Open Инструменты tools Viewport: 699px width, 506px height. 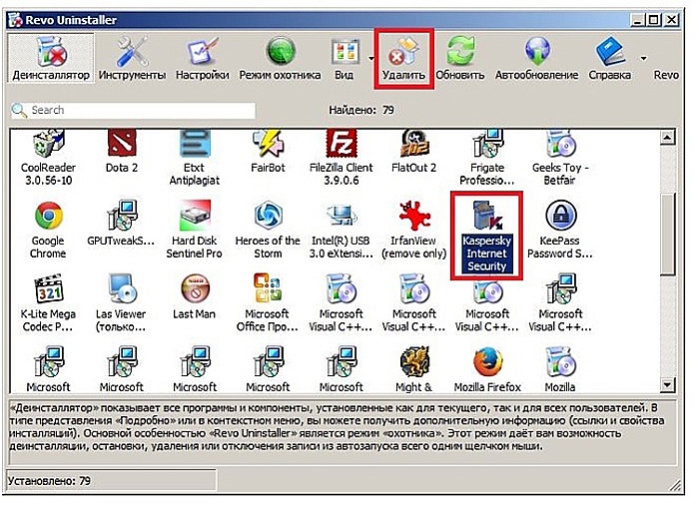point(132,58)
